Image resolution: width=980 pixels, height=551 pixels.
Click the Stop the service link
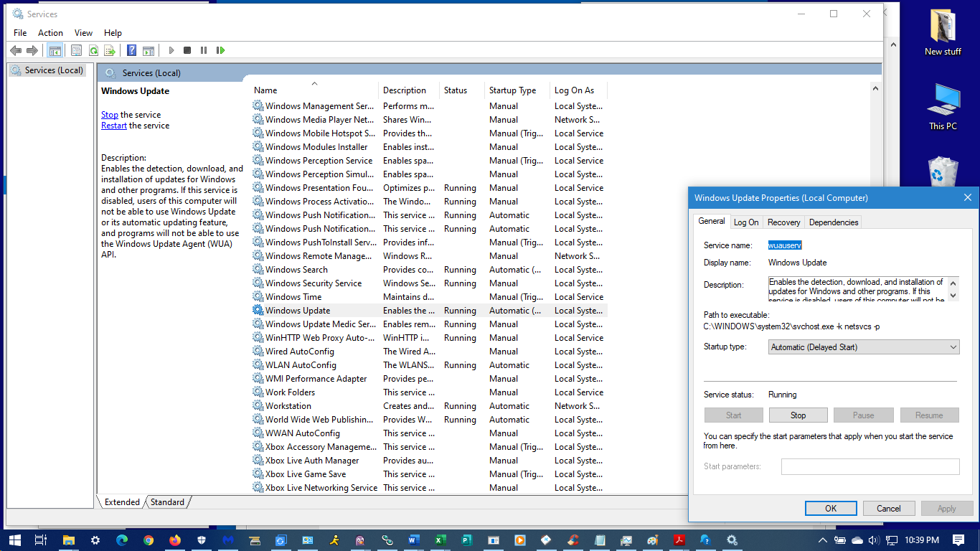point(110,115)
